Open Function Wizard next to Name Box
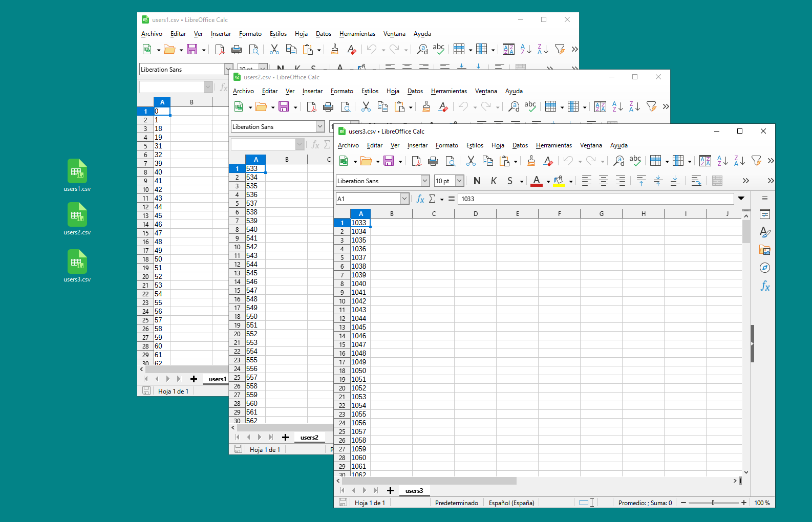Image resolution: width=812 pixels, height=522 pixels. 420,199
